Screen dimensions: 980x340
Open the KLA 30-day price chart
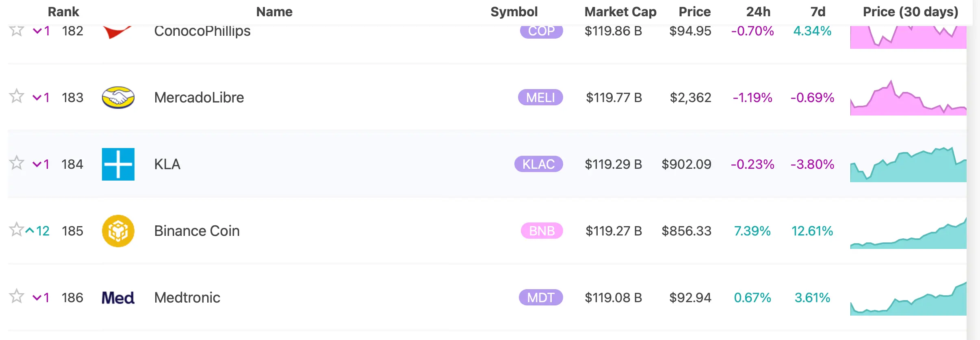(x=908, y=164)
